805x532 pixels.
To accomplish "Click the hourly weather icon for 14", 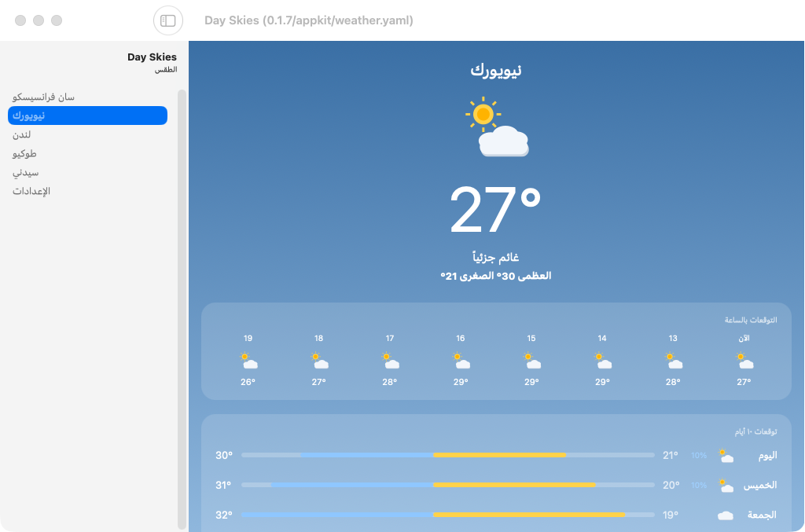I will (x=602, y=361).
